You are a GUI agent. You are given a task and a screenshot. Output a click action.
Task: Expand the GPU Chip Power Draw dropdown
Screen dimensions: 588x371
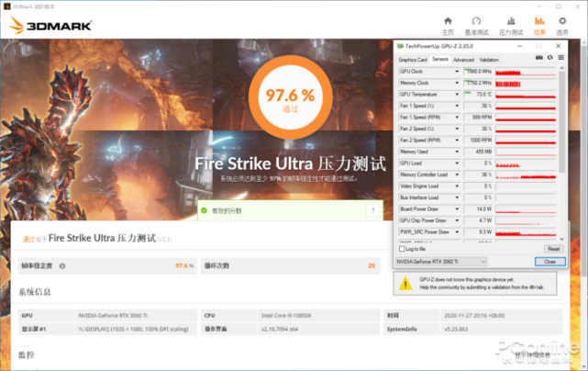pos(457,220)
